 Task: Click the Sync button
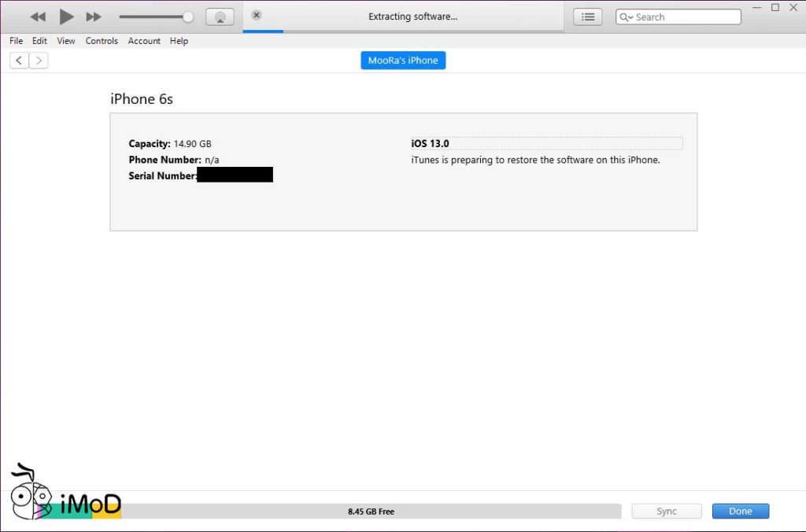[666, 511]
